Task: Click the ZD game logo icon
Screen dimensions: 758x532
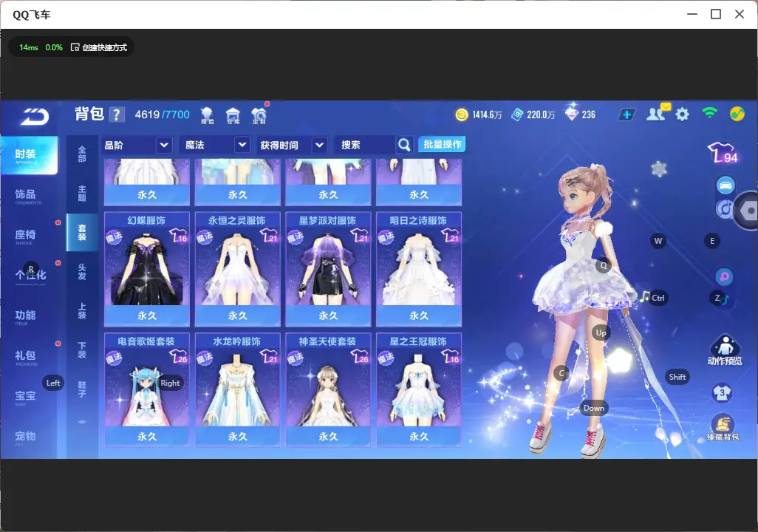Action: pos(34,117)
